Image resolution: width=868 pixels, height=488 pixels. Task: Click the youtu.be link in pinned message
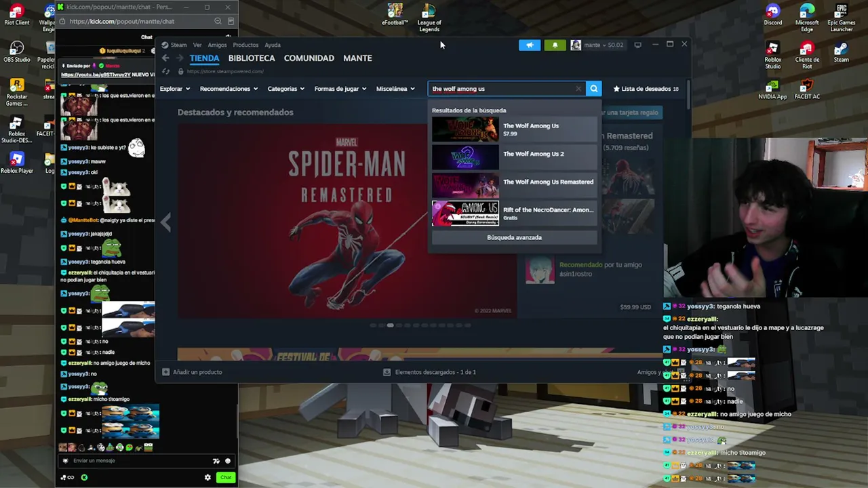[x=95, y=75]
